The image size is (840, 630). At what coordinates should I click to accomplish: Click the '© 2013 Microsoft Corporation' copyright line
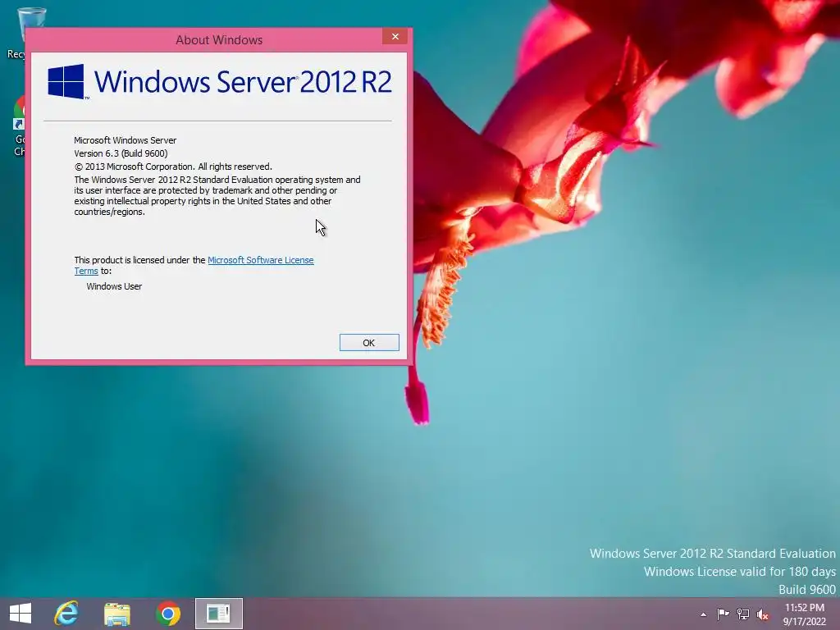(173, 167)
